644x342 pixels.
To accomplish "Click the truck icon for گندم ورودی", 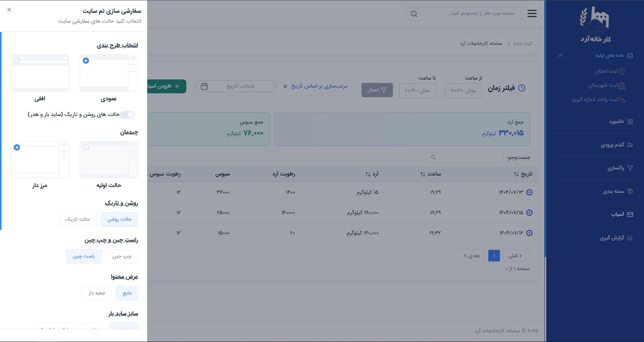I will (630, 145).
